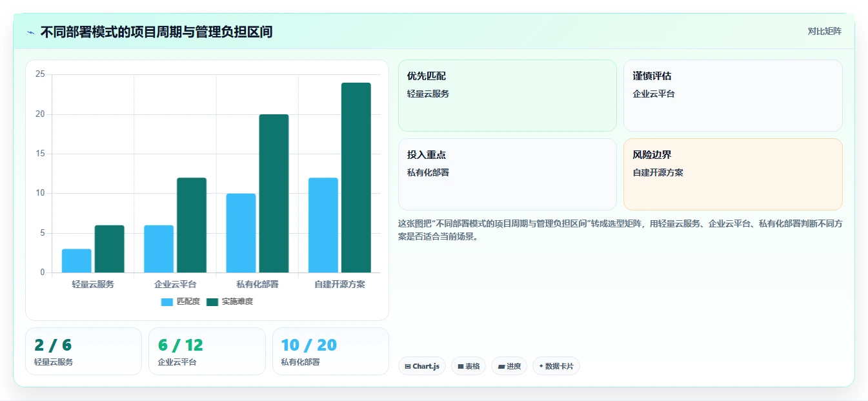Open the 6 / 12 企业云平台 stat card
The height and width of the screenshot is (401, 868).
(207, 351)
